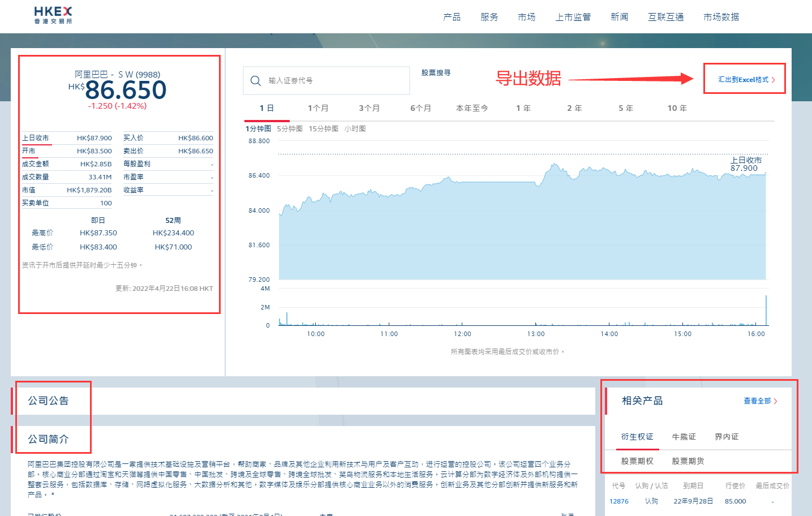
Task: Click the 上日收市 label in quote panel
Action: pyautogui.click(x=35, y=138)
